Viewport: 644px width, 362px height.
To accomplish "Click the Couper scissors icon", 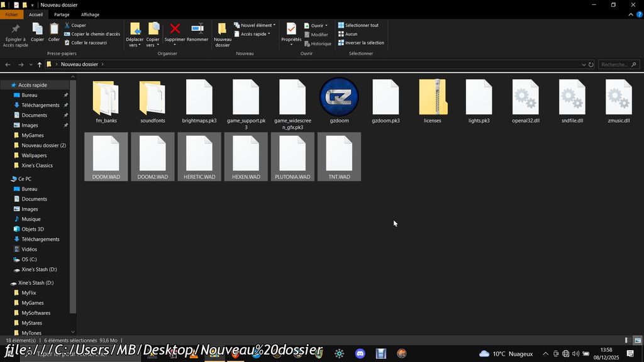I will pyautogui.click(x=67, y=26).
